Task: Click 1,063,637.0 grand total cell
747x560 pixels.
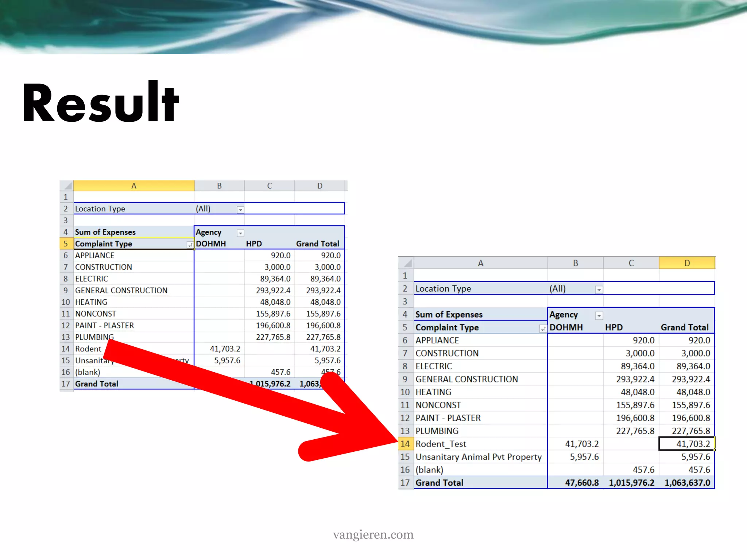Action: point(687,483)
